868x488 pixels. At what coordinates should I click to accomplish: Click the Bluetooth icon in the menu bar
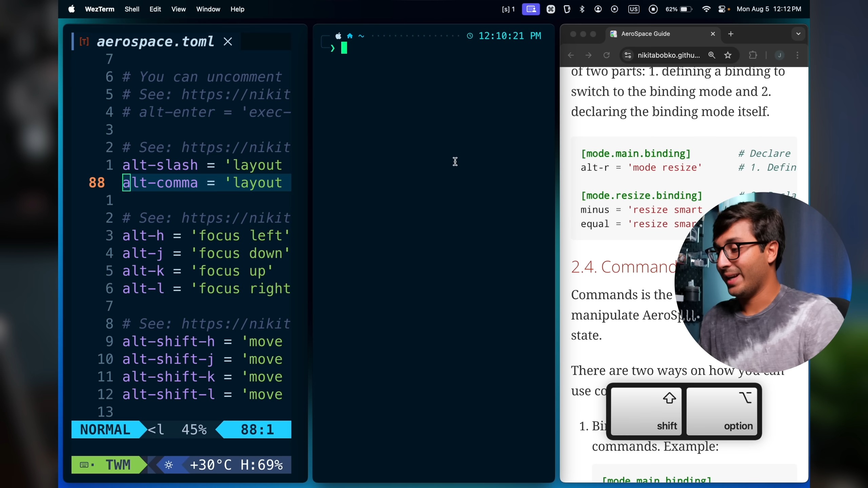coord(582,9)
